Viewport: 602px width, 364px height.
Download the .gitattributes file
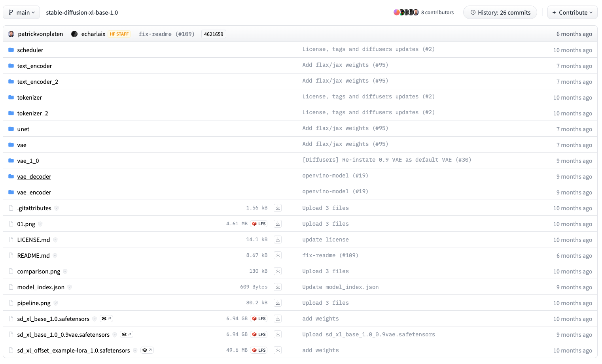pos(278,208)
